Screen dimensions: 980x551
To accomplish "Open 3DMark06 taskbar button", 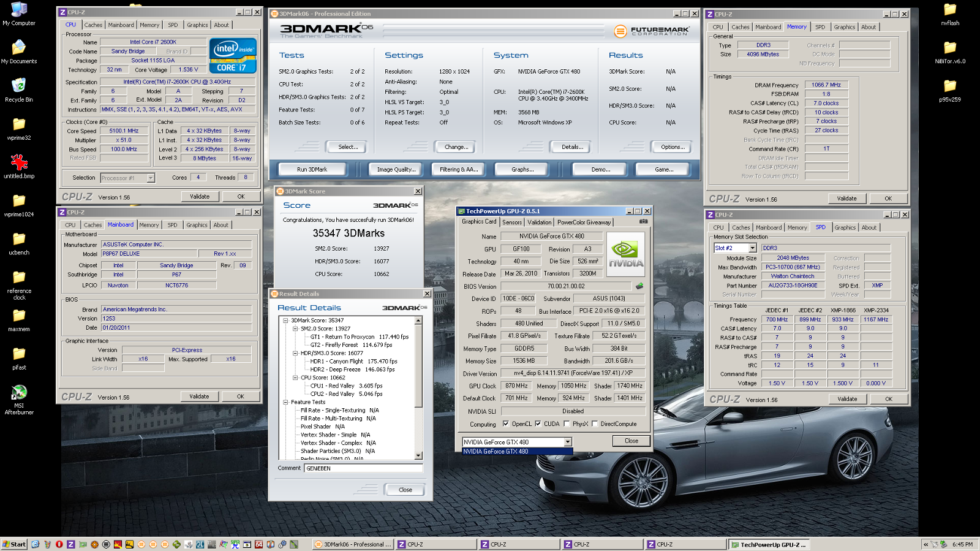I will (353, 544).
